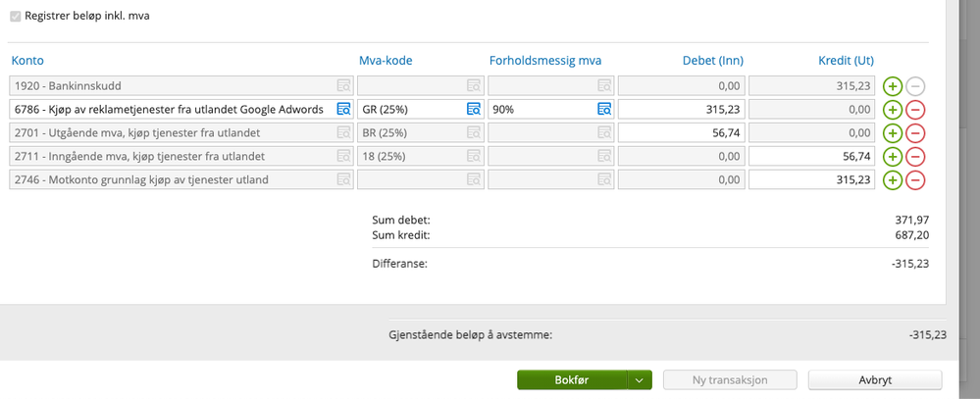Click the Kredit (Ut) column header
Screen dimensions: 980x399
[x=847, y=61]
